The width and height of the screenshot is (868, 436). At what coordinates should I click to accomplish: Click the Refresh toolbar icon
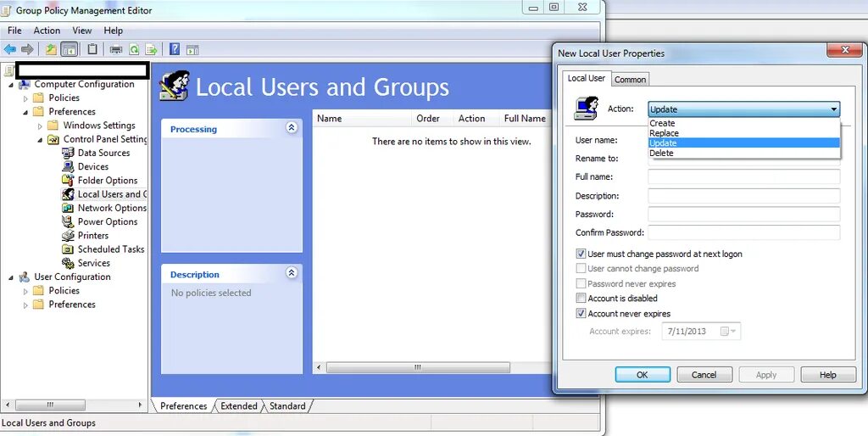coord(134,50)
